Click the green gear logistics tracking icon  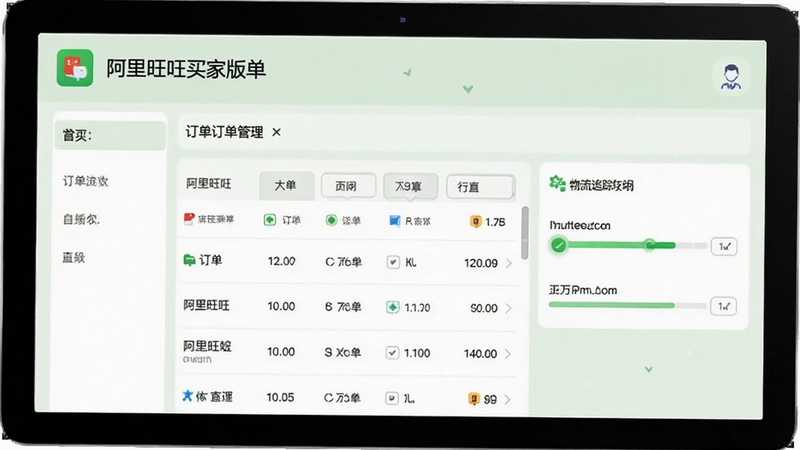pos(557,183)
